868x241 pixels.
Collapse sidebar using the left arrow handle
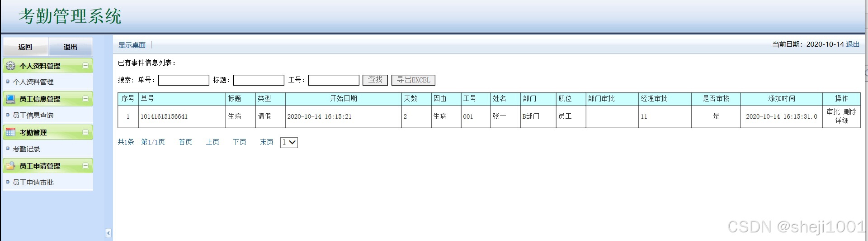(108, 233)
